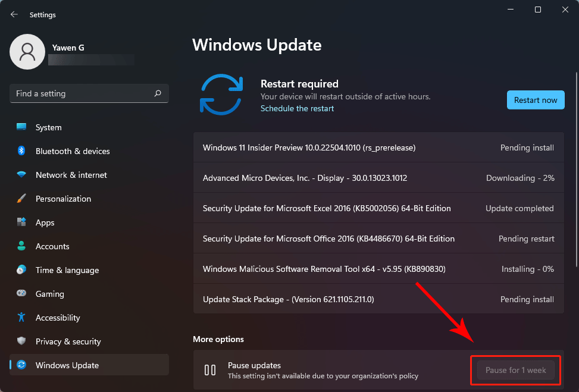This screenshot has width=579, height=392.
Task: Select the Update Stack Package row
Action: pos(378,299)
